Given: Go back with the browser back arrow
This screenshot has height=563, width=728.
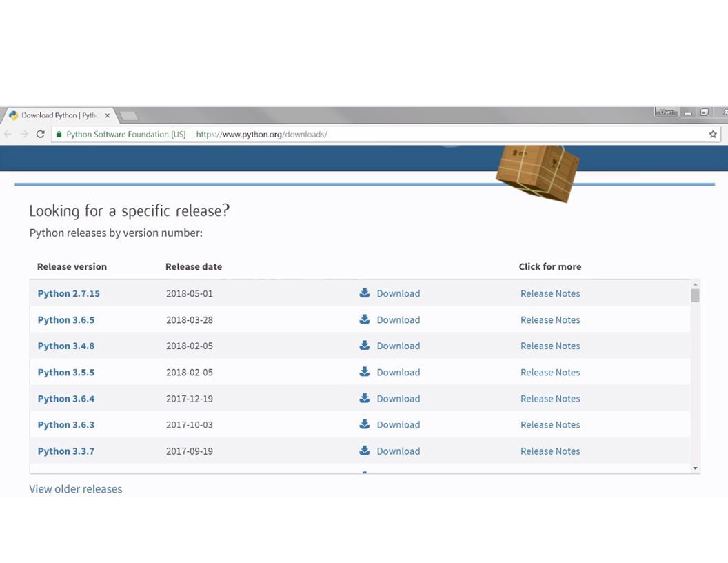Looking at the screenshot, I should [x=8, y=135].
